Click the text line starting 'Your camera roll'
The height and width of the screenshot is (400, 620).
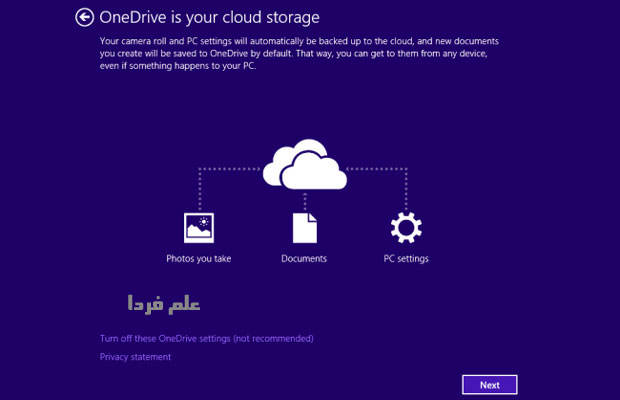point(299,40)
